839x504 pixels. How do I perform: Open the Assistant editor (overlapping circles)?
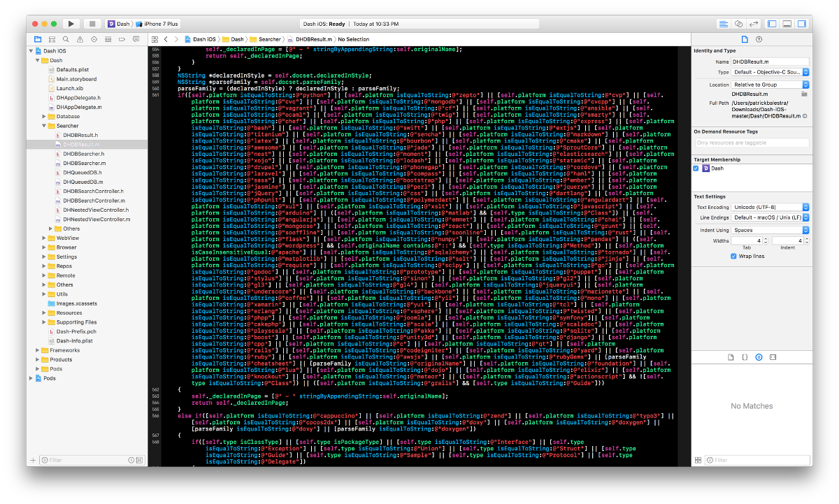[739, 24]
